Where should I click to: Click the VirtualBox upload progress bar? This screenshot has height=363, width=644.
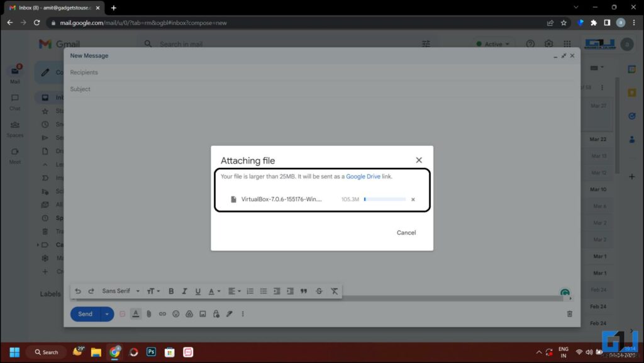[384, 199]
